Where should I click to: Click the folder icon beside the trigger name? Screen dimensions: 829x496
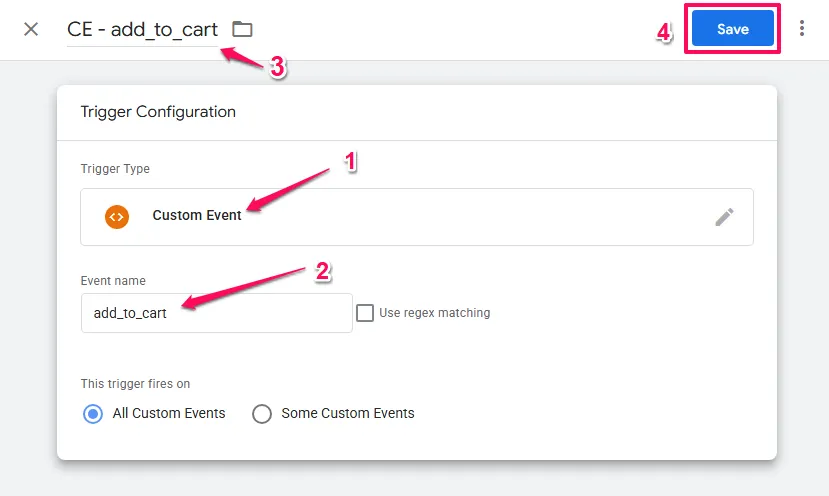242,29
